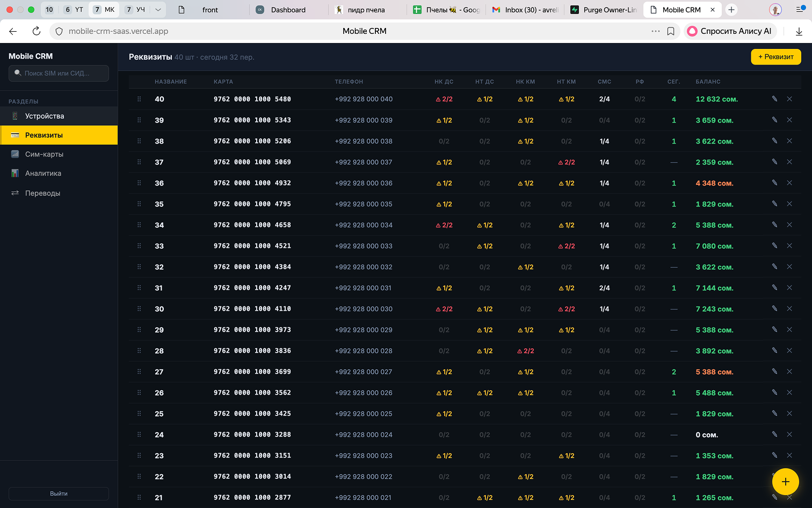Bookmark this page using the bookmark icon
812x508 pixels.
pos(671,31)
